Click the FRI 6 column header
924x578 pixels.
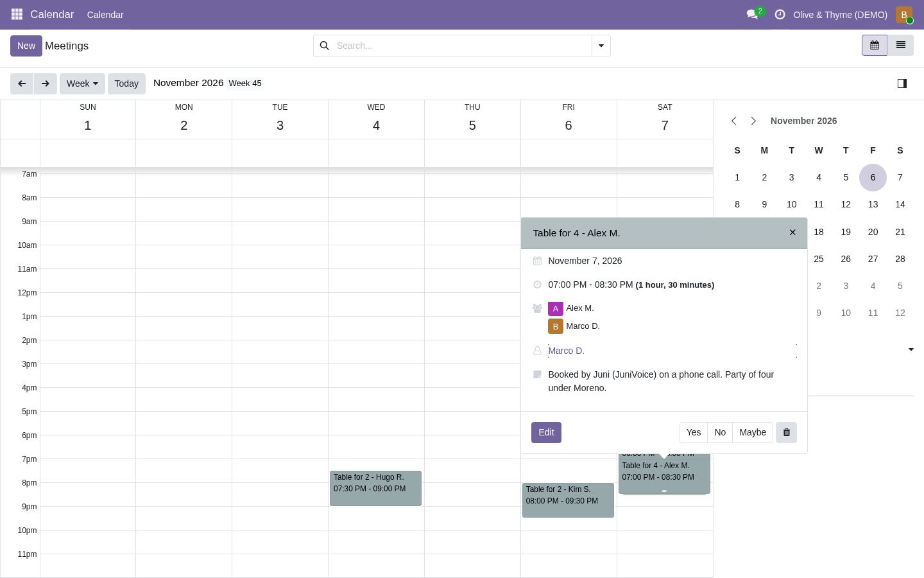(569, 119)
